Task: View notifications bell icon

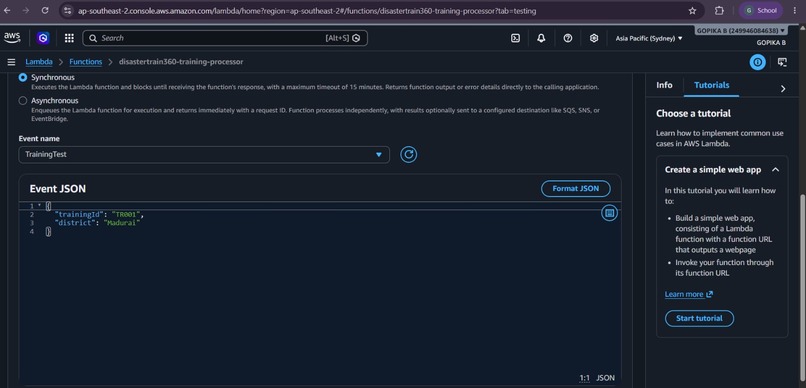Action: [541, 38]
